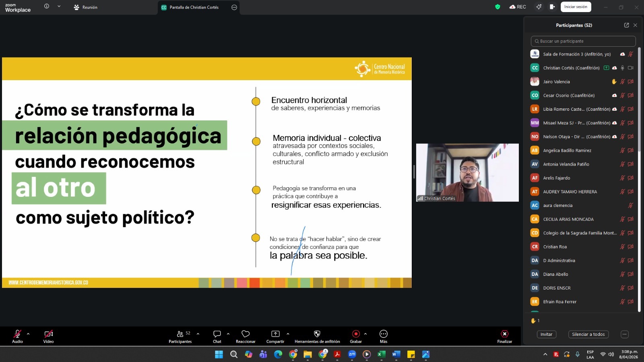Unmute the Audio microphone
This screenshot has width=644, height=362.
coord(17,334)
